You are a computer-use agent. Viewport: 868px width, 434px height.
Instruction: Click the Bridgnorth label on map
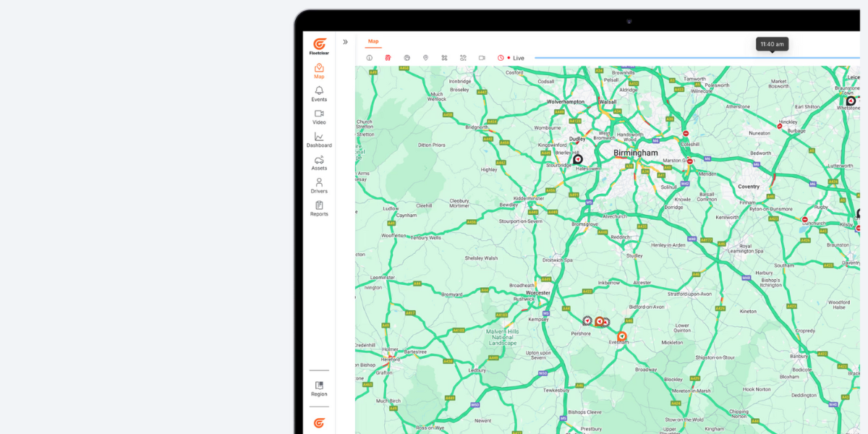(x=476, y=127)
